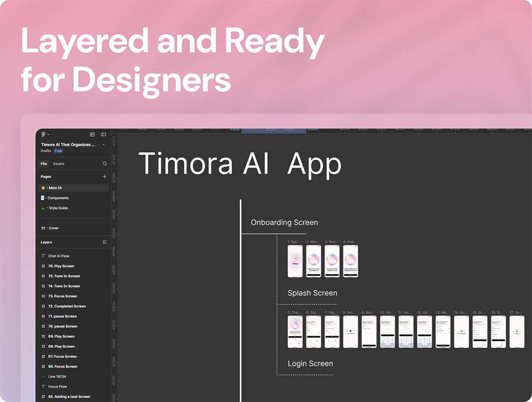Click the line icon beside Line 18134
Viewport: 532px width, 402px height.
(x=43, y=376)
